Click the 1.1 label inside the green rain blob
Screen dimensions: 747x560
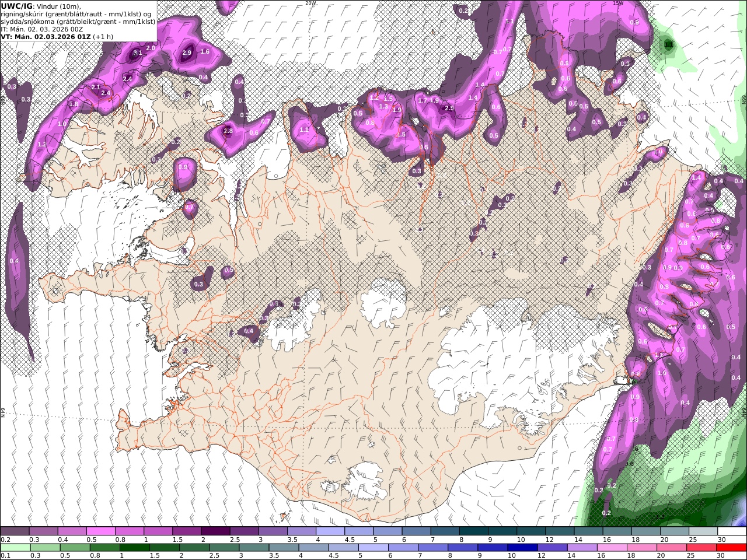tap(669, 44)
